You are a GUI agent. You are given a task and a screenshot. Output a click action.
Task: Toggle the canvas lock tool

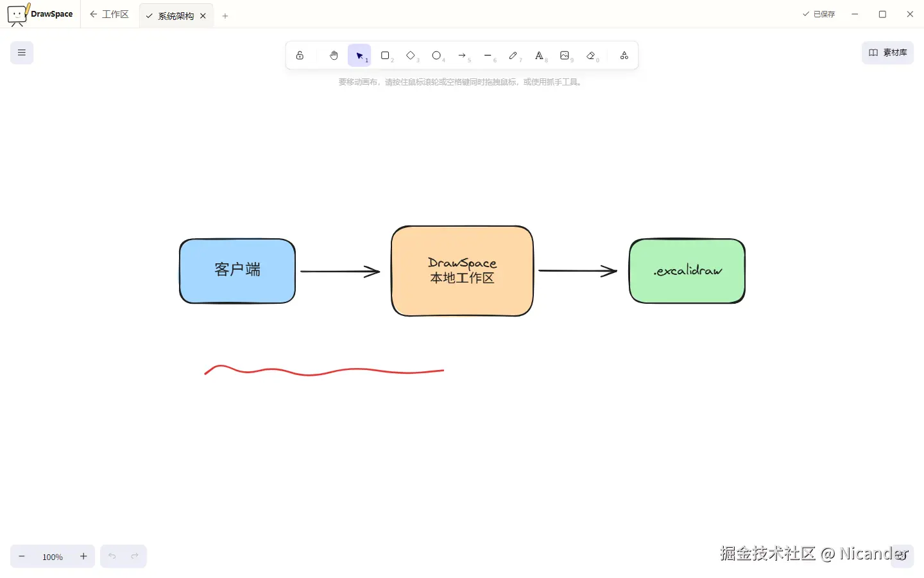pyautogui.click(x=300, y=55)
